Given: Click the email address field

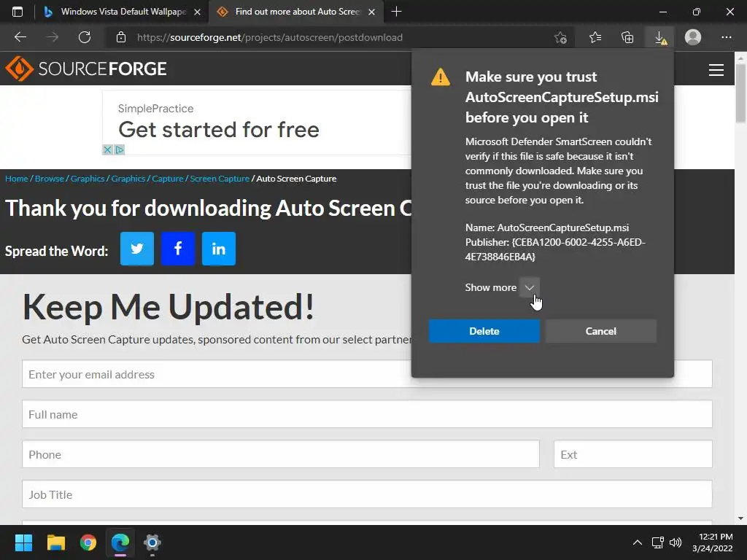Looking at the screenshot, I should click(367, 374).
